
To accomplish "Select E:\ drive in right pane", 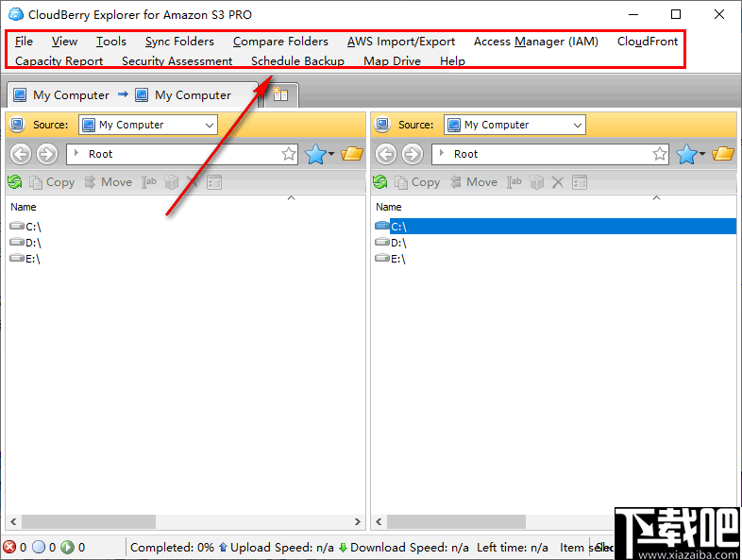I will click(391, 259).
